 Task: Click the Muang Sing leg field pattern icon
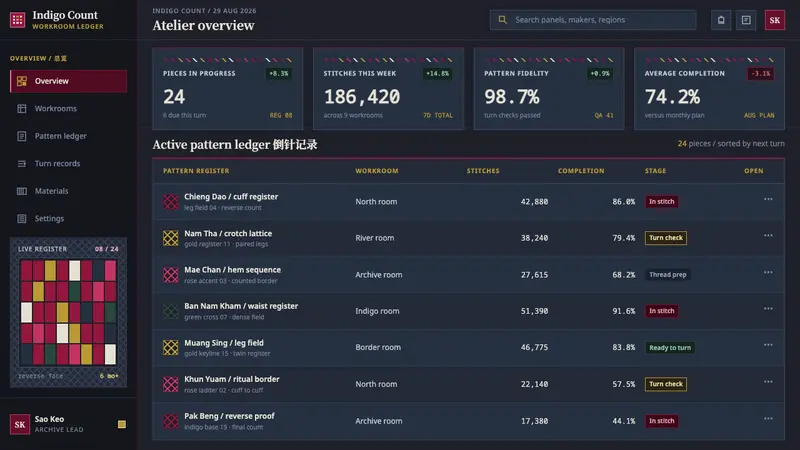pyautogui.click(x=170, y=348)
